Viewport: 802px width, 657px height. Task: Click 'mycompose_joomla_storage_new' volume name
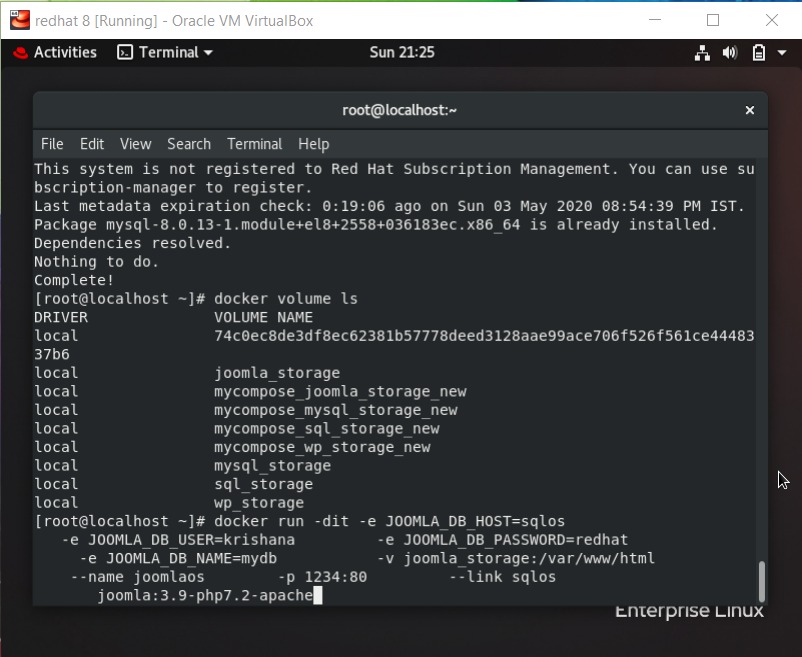[340, 392]
